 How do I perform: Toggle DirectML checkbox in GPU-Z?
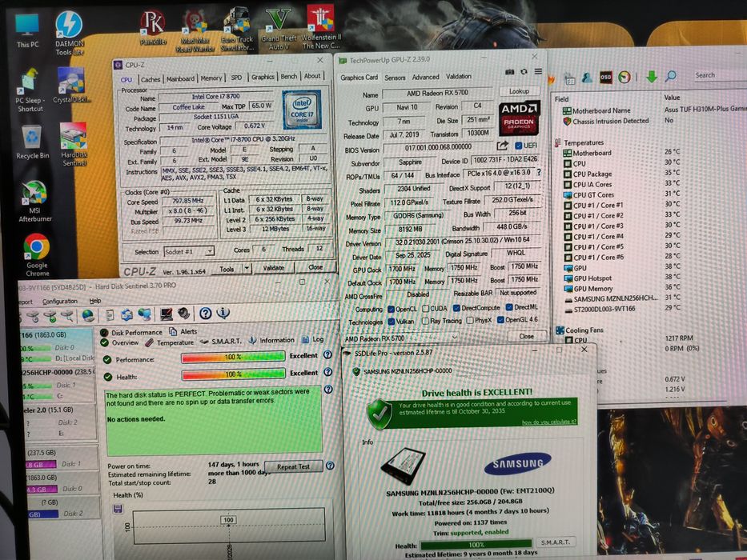point(509,307)
